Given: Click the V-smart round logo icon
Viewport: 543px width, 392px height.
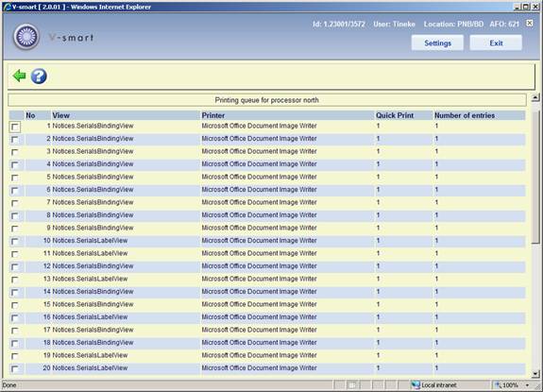Looking at the screenshot, I should point(26,37).
